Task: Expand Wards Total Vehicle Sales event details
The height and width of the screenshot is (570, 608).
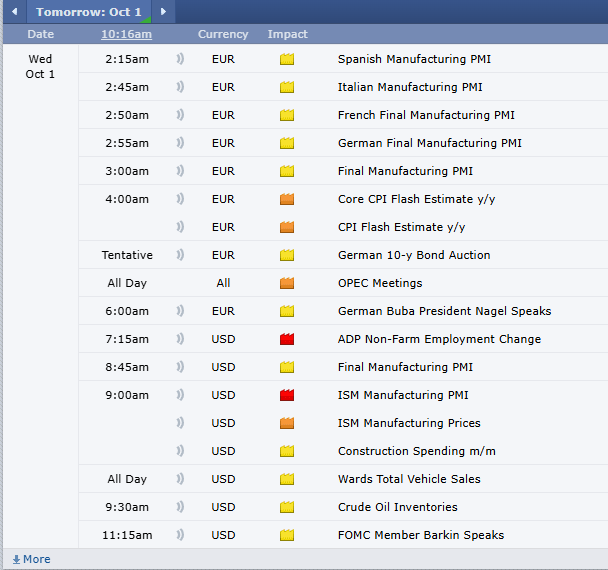Action: (x=408, y=479)
